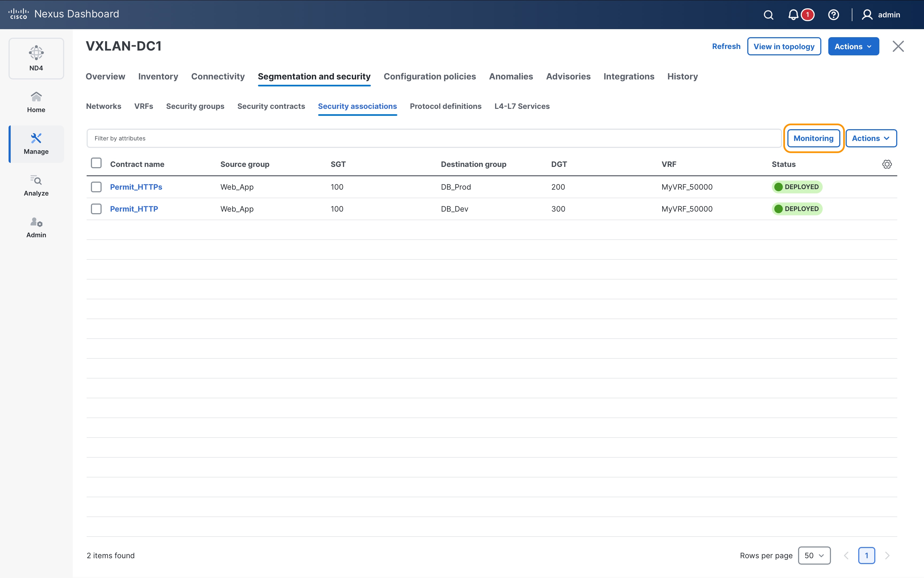Click View in topology button

click(x=784, y=46)
